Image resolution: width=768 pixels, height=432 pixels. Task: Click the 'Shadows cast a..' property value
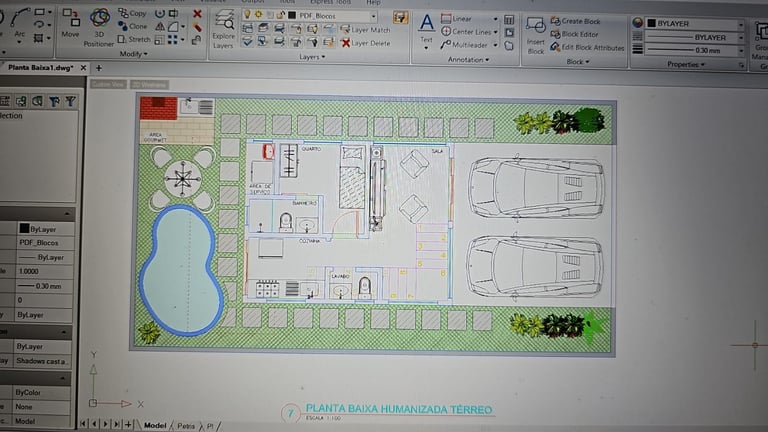click(x=43, y=361)
